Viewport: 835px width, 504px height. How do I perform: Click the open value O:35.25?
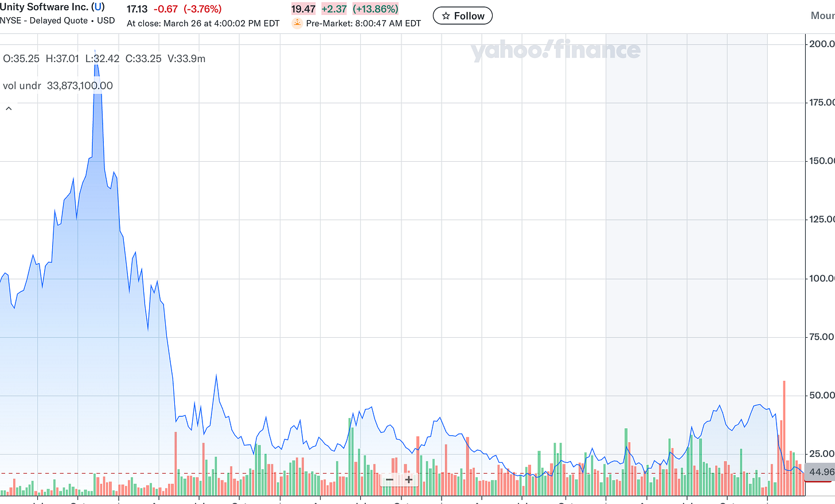tap(21, 58)
